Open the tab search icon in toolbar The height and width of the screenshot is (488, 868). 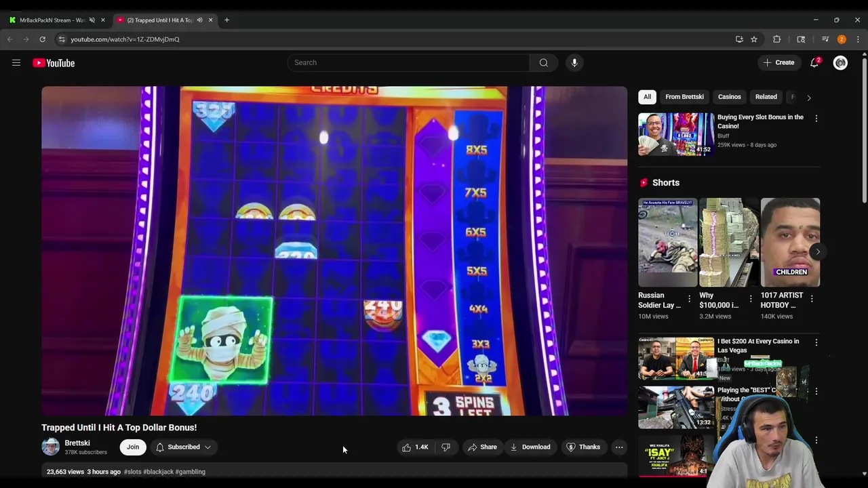(801, 39)
